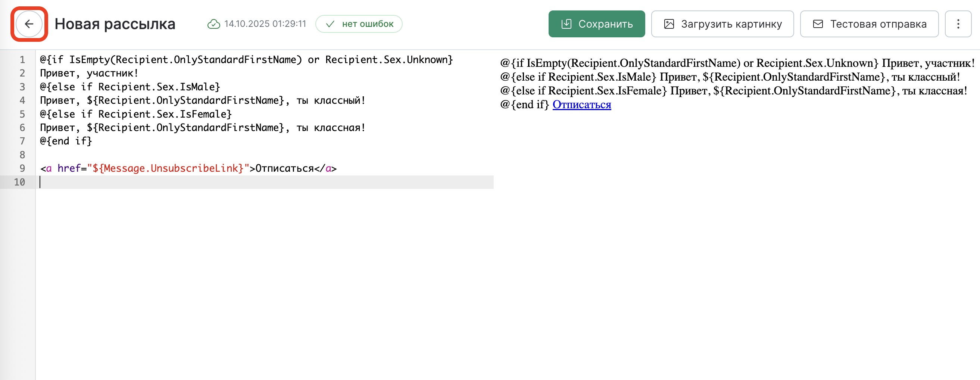Image resolution: width=980 pixels, height=380 pixels.
Task: Click line number 10 in the gutter
Action: [20, 182]
